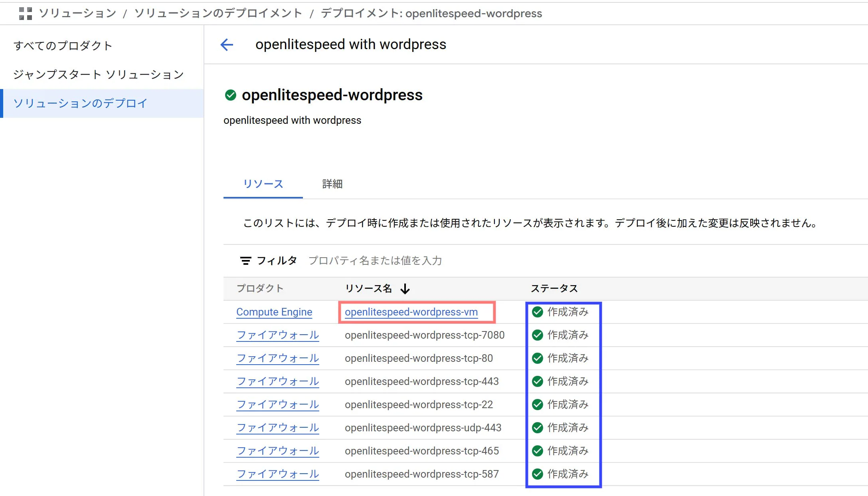Switch to the リソース tab
This screenshot has height=496, width=868.
[x=263, y=184]
